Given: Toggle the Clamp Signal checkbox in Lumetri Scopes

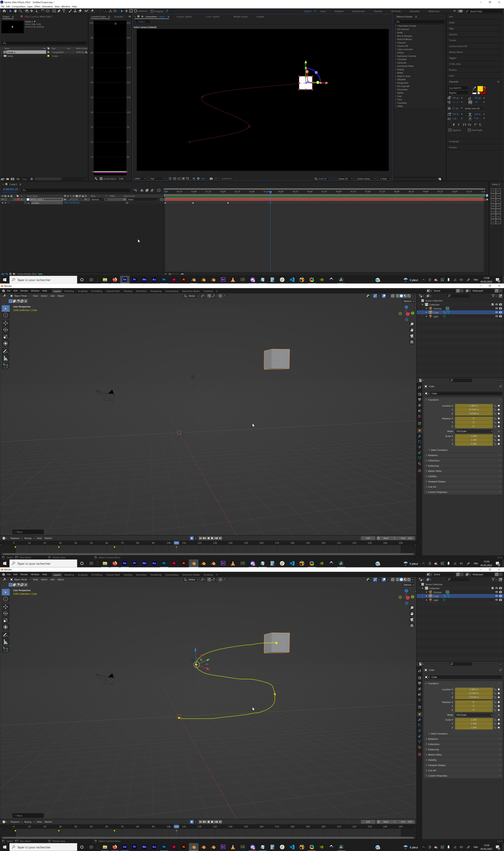Looking at the screenshot, I should tap(101, 179).
